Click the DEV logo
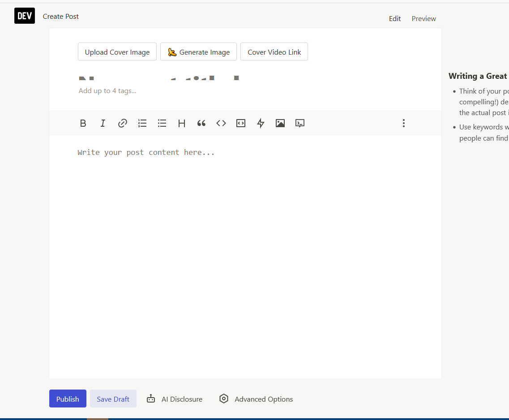Viewport: 509px width, 420px height. [x=25, y=16]
